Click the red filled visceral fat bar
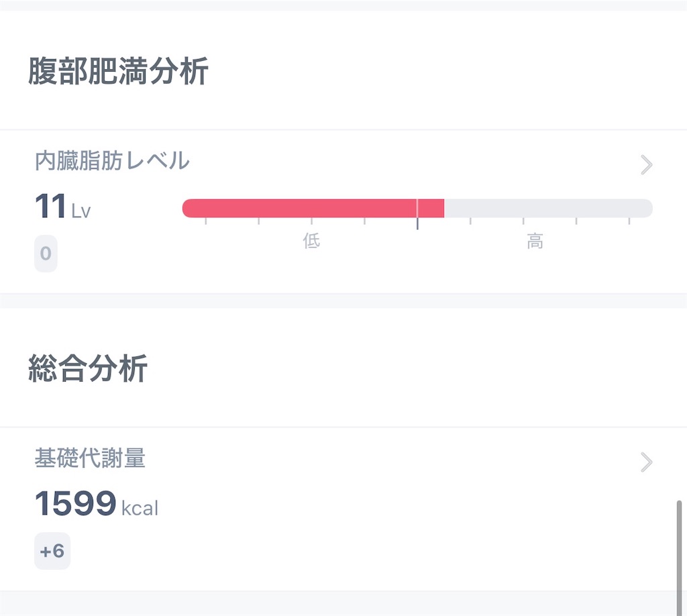 point(313,208)
